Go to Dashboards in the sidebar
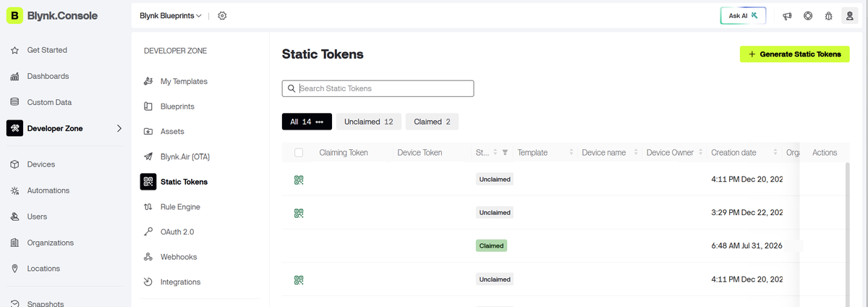Image resolution: width=868 pixels, height=307 pixels. click(48, 76)
